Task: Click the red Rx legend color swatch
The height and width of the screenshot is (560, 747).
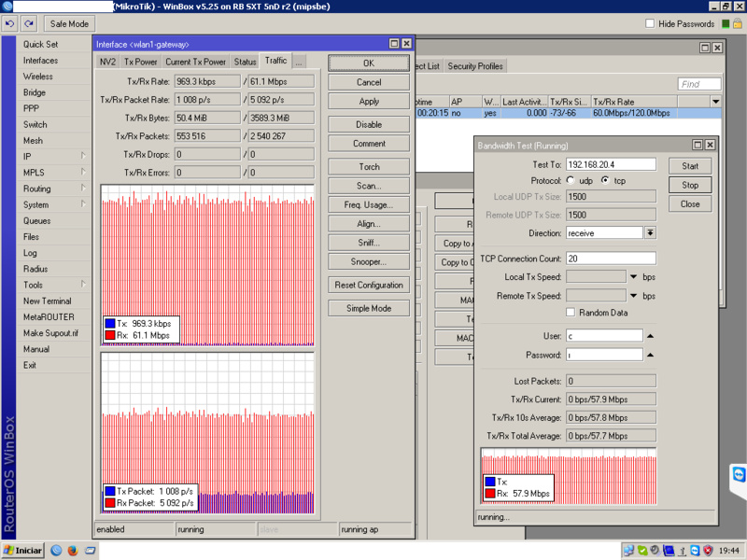Action: tap(110, 335)
